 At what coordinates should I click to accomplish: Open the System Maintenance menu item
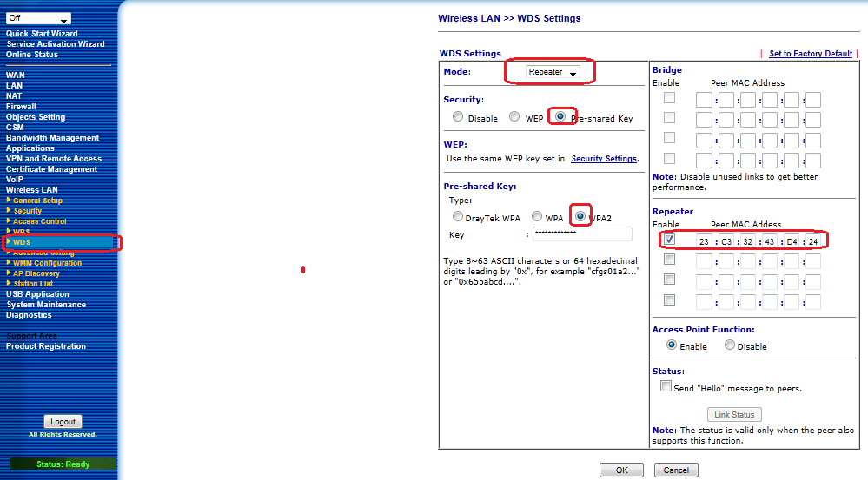[x=46, y=305]
